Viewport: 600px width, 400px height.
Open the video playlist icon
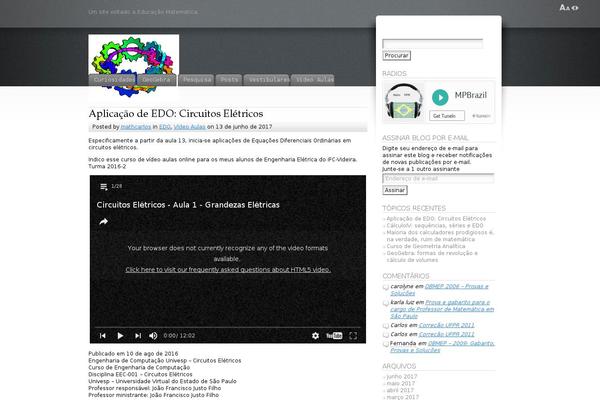point(103,186)
